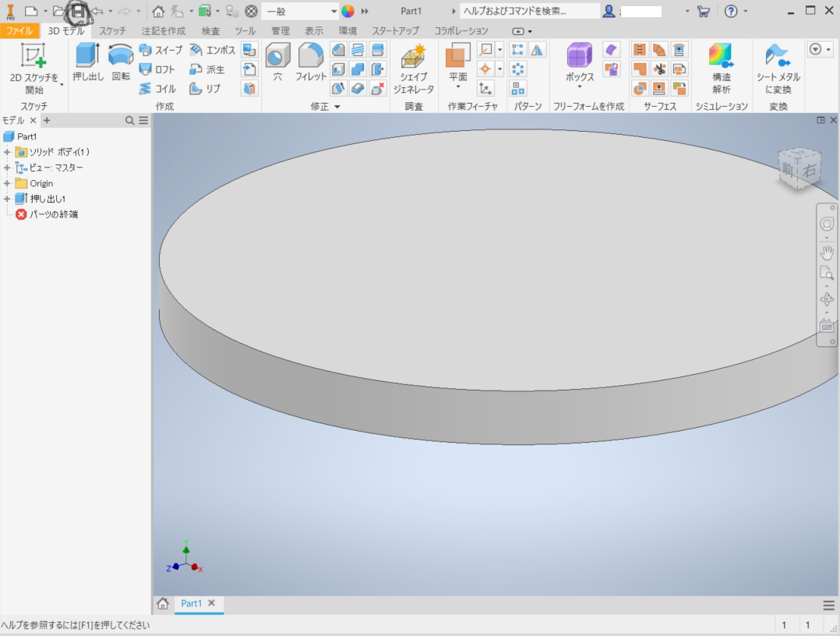840x636 pixels.
Task: Click the Circular Pattern icon
Action: 517,69
